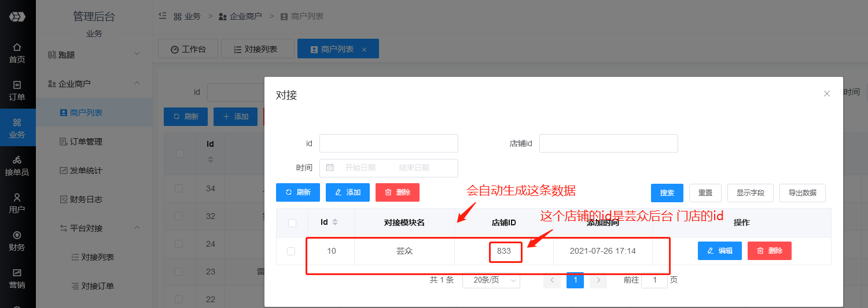Open 接单员 couriers in the sidebar
Screen dimensions: 868x308
[x=17, y=166]
